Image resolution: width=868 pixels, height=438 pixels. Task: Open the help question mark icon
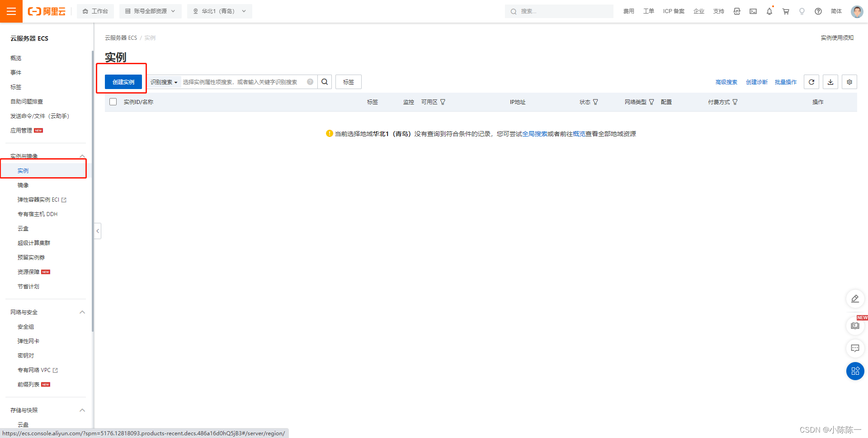(x=818, y=11)
